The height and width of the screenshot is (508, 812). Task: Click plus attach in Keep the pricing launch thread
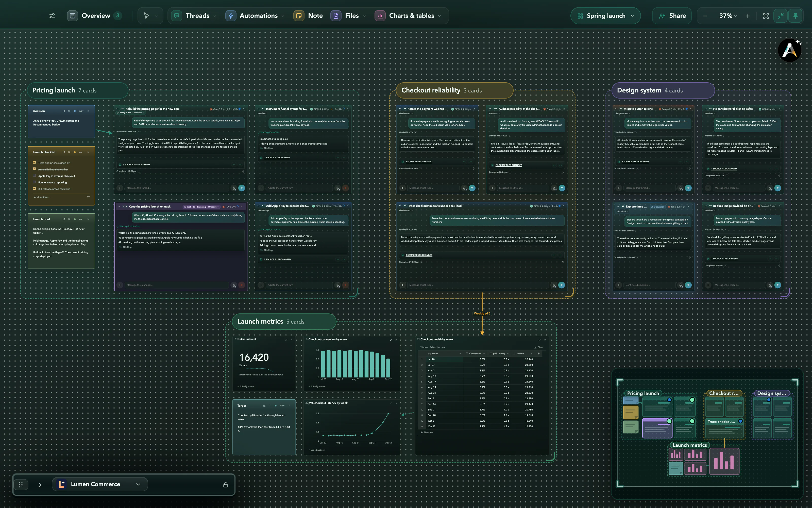(120, 285)
